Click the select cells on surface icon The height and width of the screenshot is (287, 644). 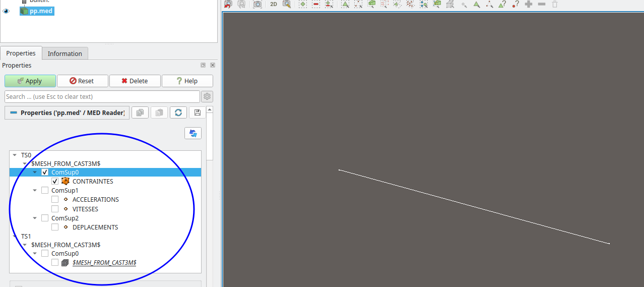tap(345, 4)
